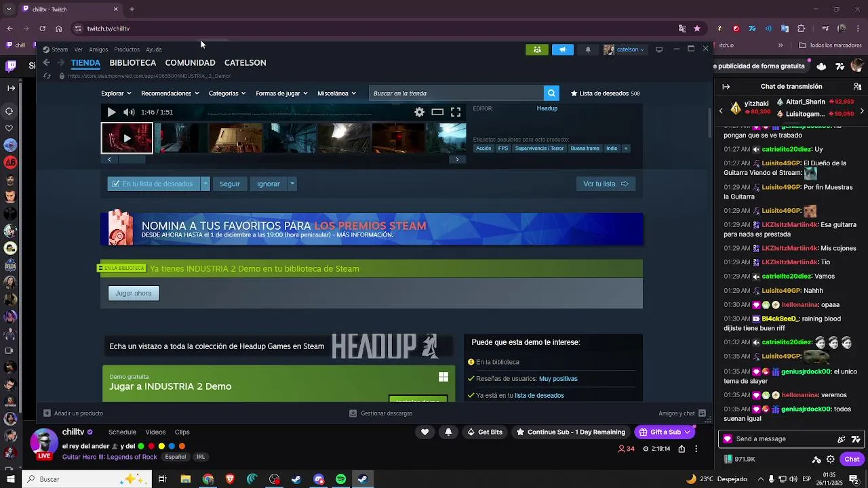The image size is (868, 488).
Task: Bookmark page with Chrome star icon
Action: [697, 28]
